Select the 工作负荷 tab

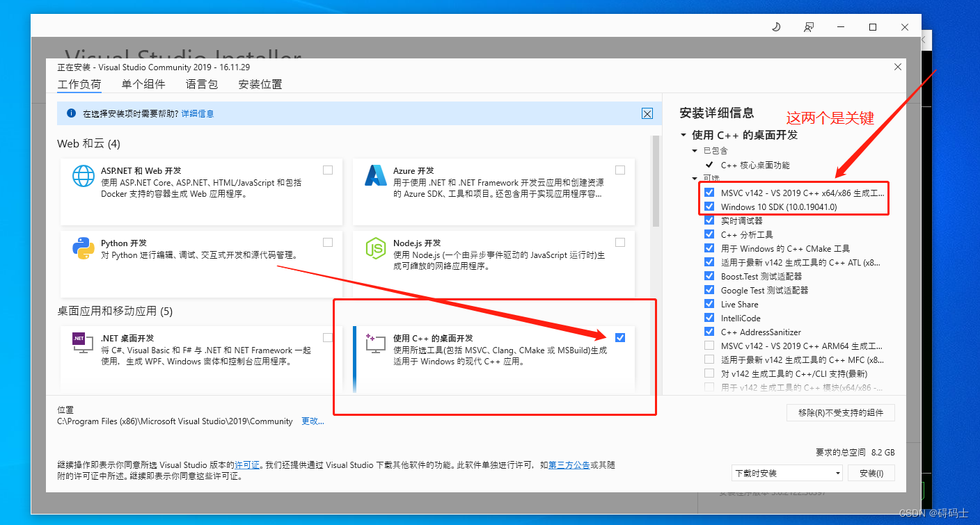[x=79, y=84]
